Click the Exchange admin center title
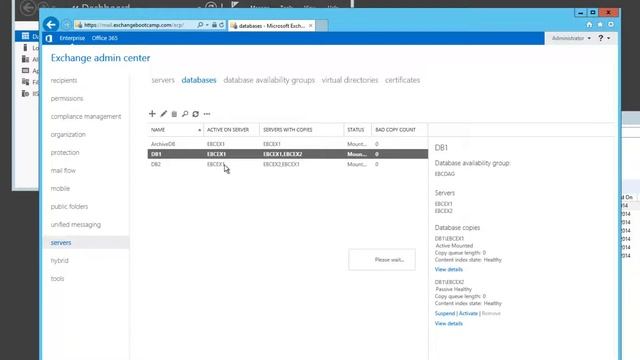The image size is (640, 360). pos(100,58)
